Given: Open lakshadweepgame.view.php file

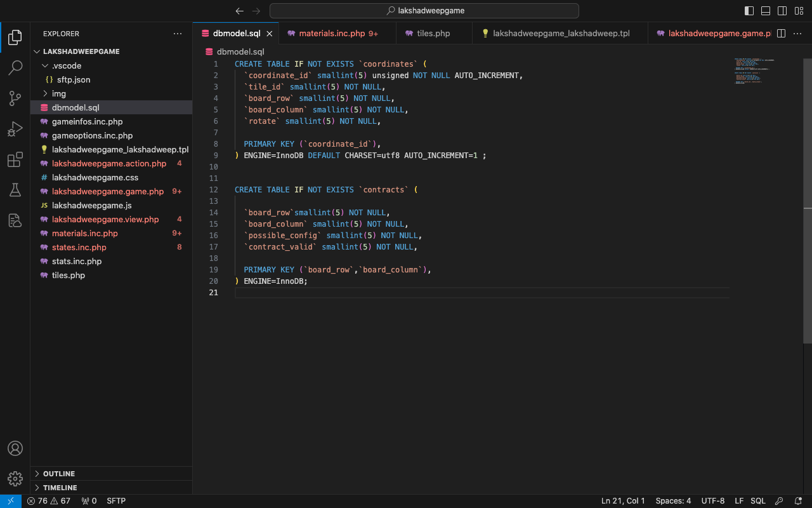Looking at the screenshot, I should pos(111,219).
